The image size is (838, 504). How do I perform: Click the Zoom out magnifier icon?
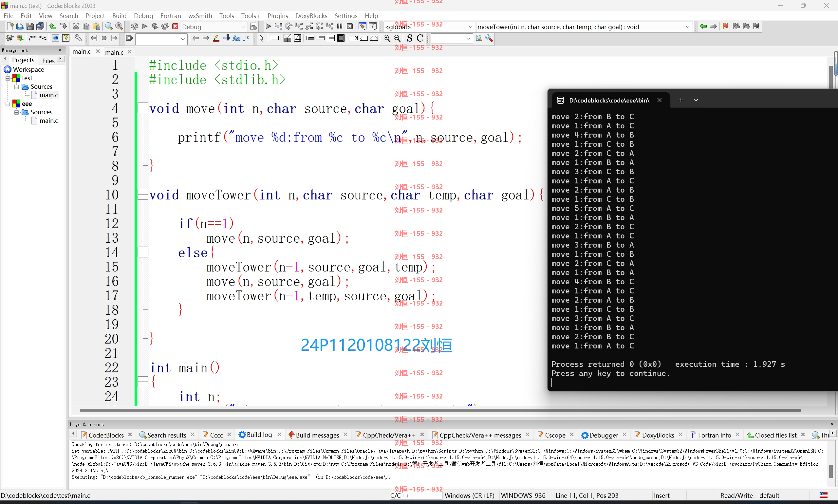coord(397,38)
